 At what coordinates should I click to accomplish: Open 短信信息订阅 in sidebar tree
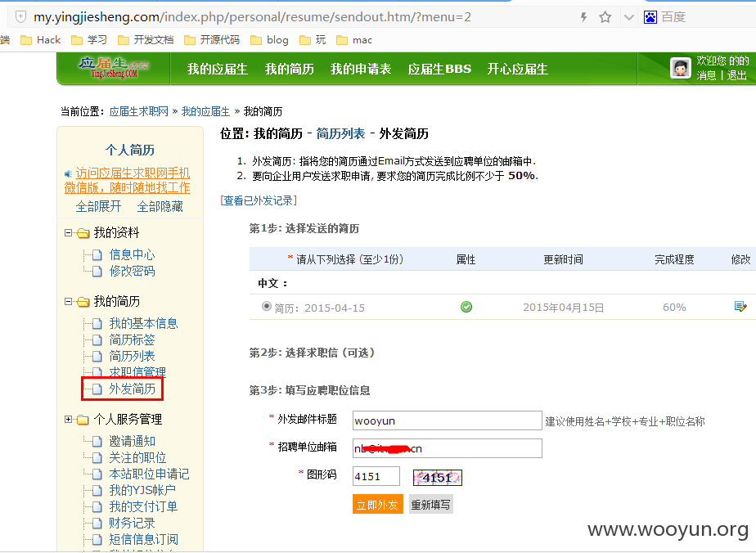click(144, 539)
